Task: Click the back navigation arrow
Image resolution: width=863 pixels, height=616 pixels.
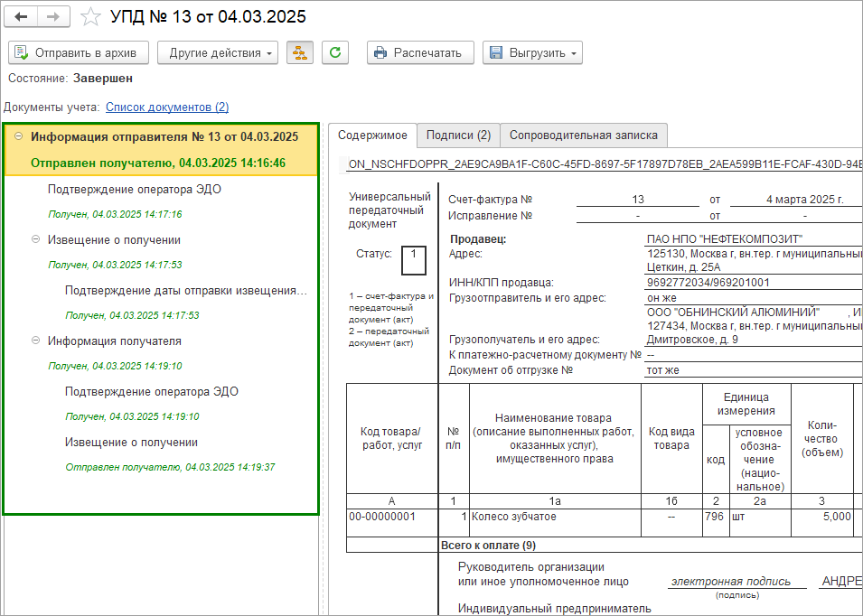Action: [22, 17]
